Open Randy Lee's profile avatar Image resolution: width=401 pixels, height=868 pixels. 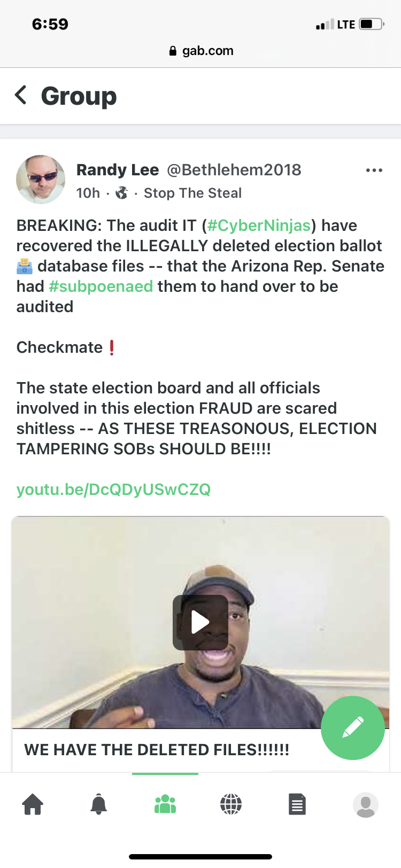pos(41,180)
